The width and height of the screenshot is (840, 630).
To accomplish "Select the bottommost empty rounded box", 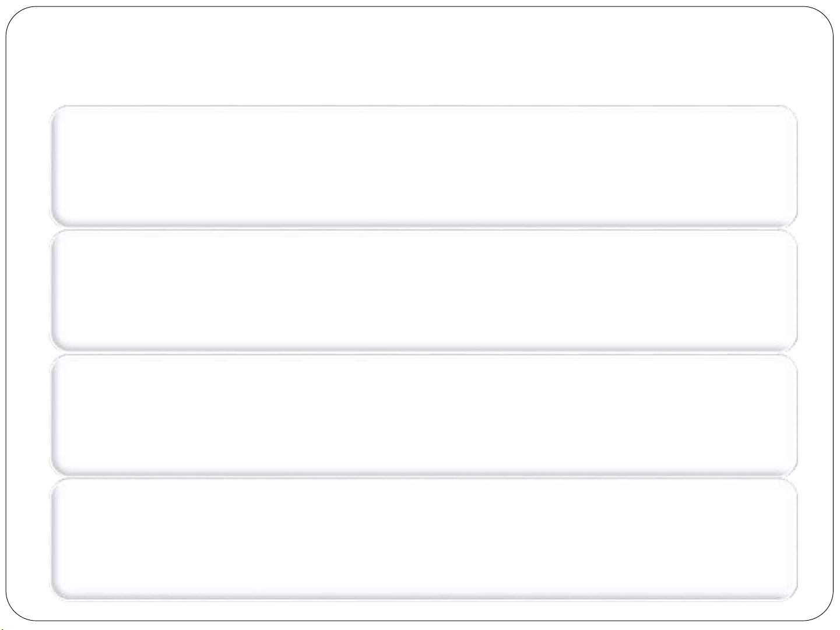I will [424, 540].
